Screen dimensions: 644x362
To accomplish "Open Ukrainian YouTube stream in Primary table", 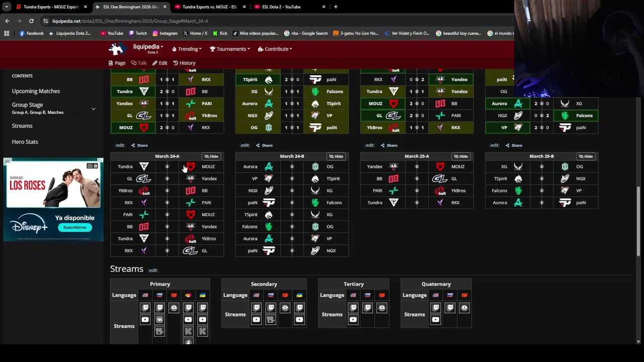I will [202, 319].
